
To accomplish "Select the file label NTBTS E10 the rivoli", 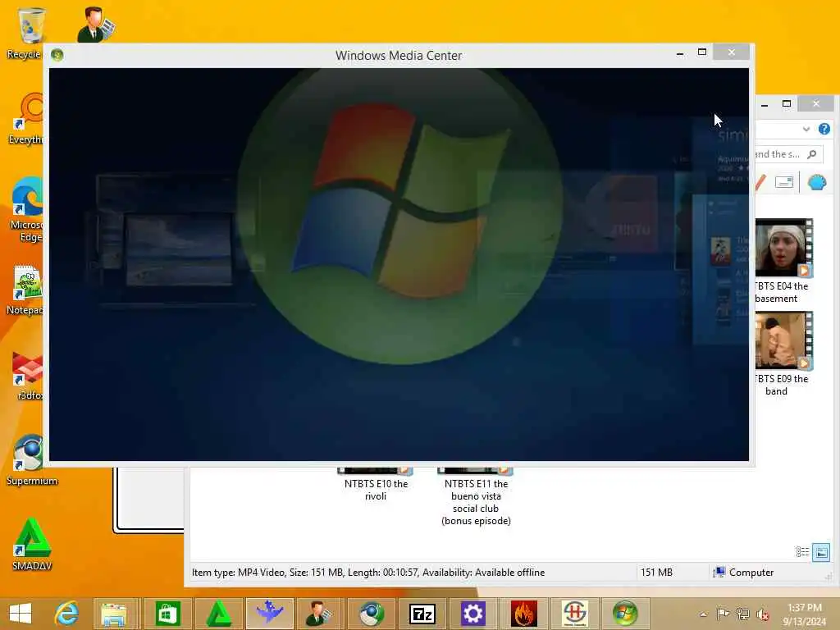I will coord(376,490).
